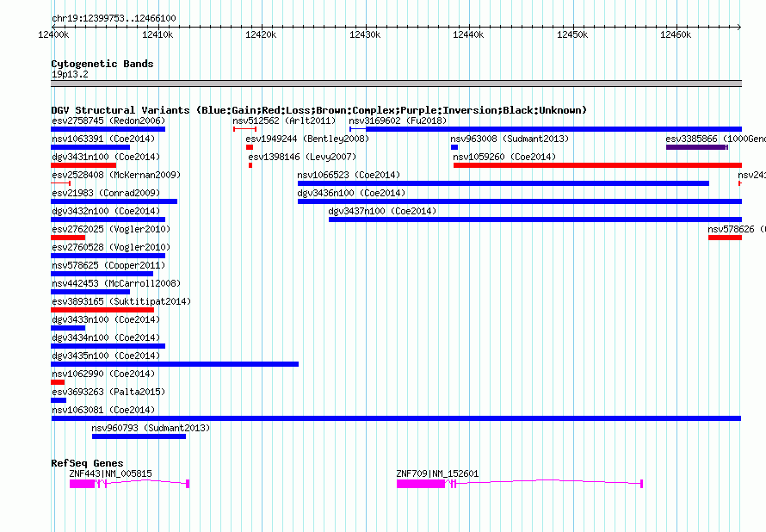
Task: Select the blue bar under esv2758745
Action: click(x=108, y=129)
